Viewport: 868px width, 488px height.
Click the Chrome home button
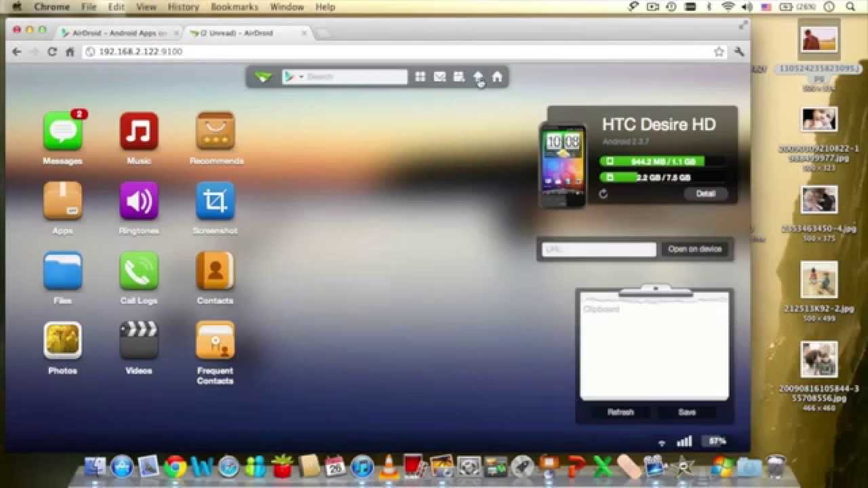point(70,52)
